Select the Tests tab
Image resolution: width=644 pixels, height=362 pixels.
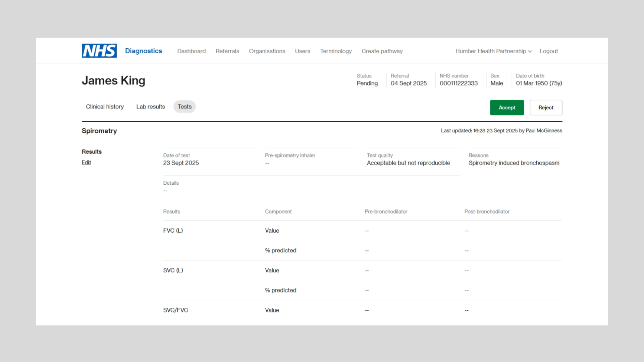coord(184,107)
